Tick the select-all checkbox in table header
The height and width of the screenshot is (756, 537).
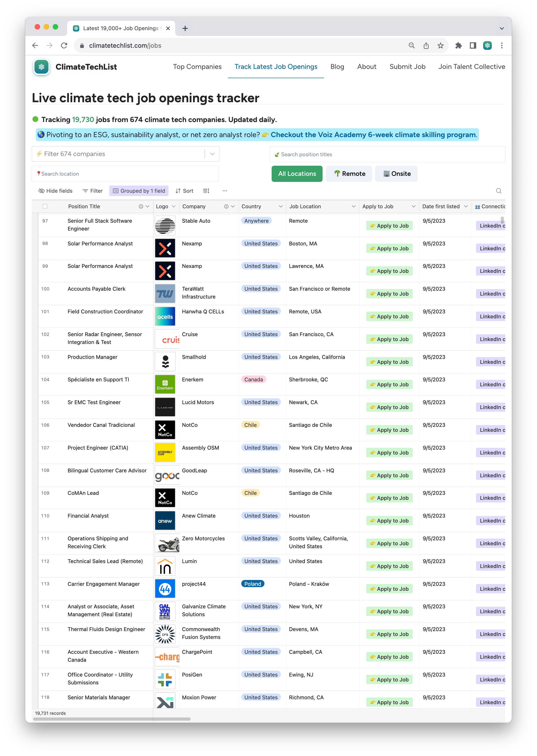[45, 206]
